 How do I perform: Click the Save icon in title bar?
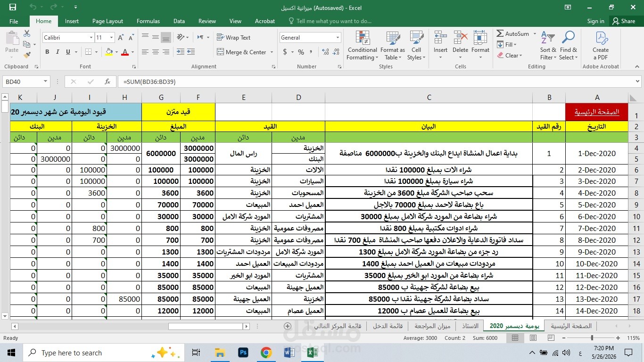coord(13,7)
